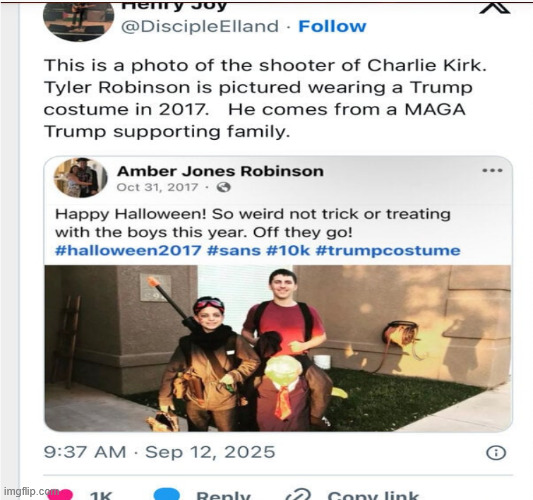533x500 pixels.
Task: Open the #sans hashtag
Action: (234, 251)
